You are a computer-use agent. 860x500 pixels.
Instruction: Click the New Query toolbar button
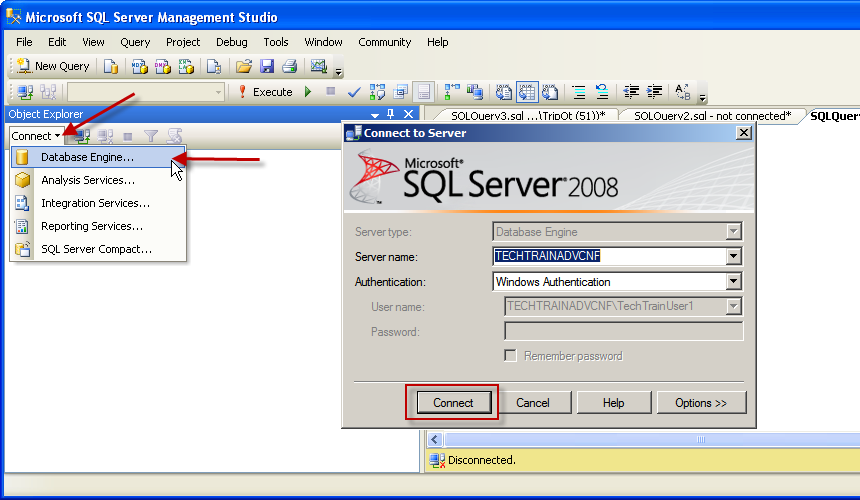53,66
